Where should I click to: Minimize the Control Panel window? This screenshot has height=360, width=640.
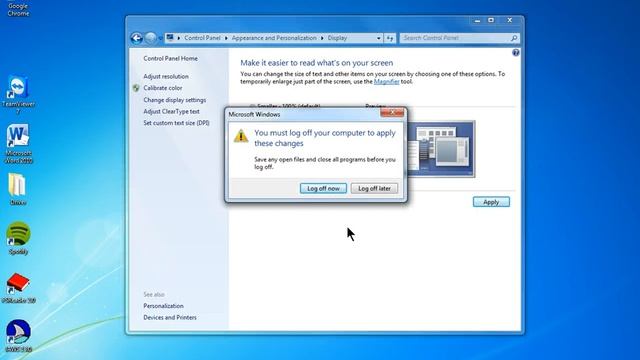click(x=477, y=20)
